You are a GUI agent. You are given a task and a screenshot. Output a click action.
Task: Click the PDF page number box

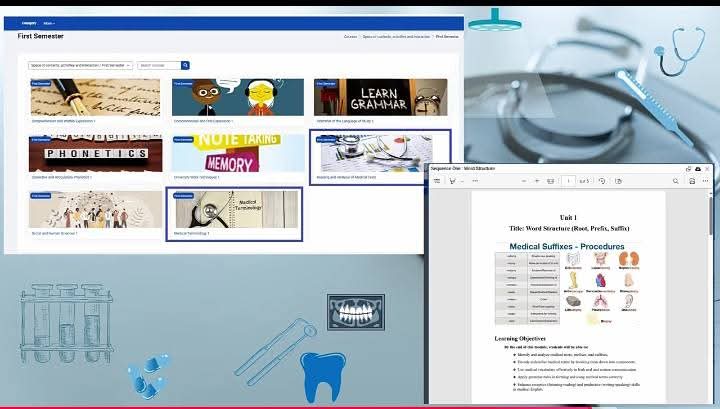pyautogui.click(x=569, y=181)
